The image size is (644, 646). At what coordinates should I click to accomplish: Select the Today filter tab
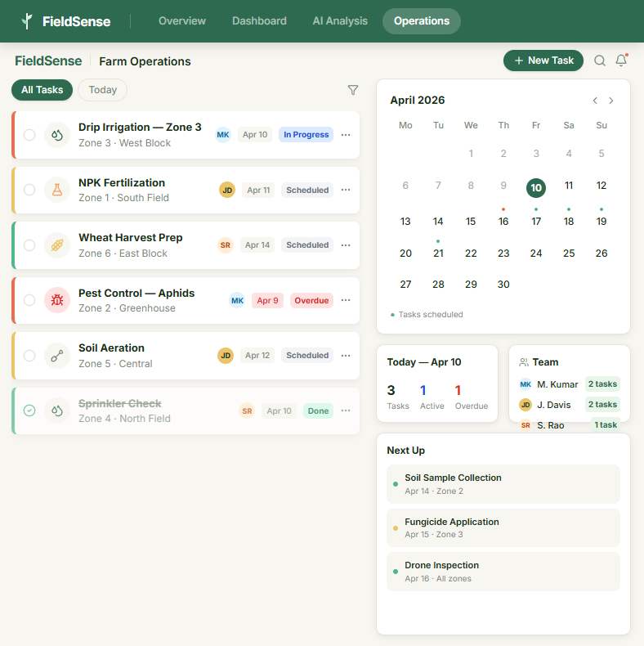102,90
